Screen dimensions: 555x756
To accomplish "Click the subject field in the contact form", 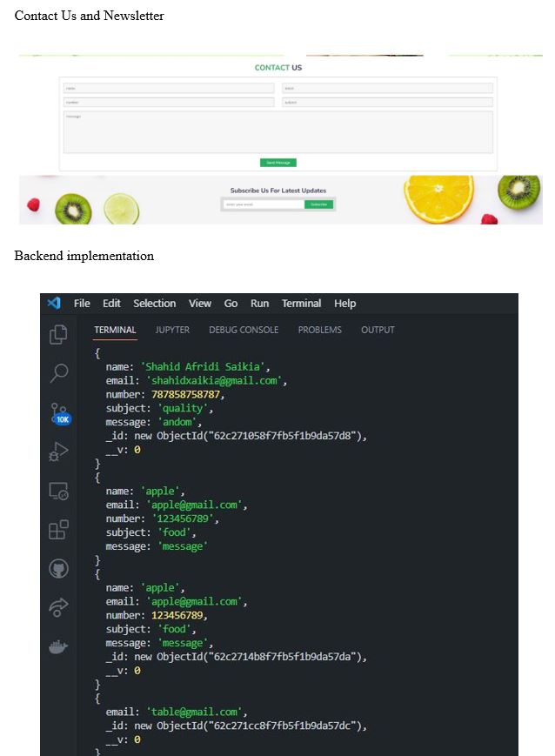I will [x=388, y=102].
